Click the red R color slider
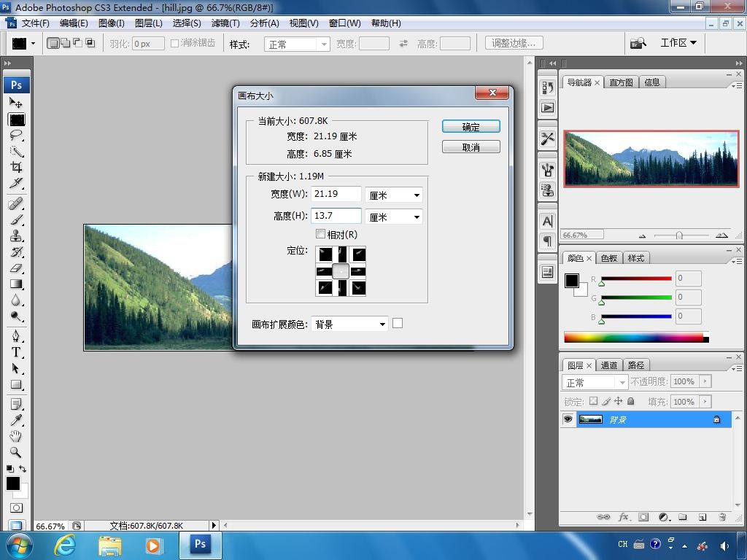The image size is (747, 560). tap(636, 279)
